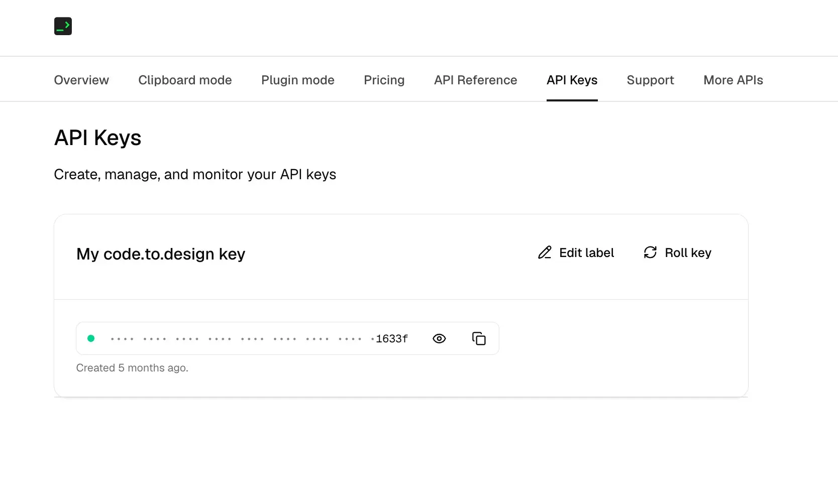This screenshot has width=838, height=504.
Task: Click the green active status dot
Action: [x=91, y=338]
